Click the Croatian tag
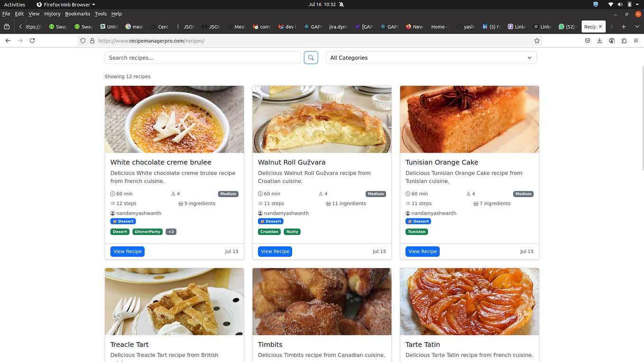The width and height of the screenshot is (644, 362). [269, 232]
